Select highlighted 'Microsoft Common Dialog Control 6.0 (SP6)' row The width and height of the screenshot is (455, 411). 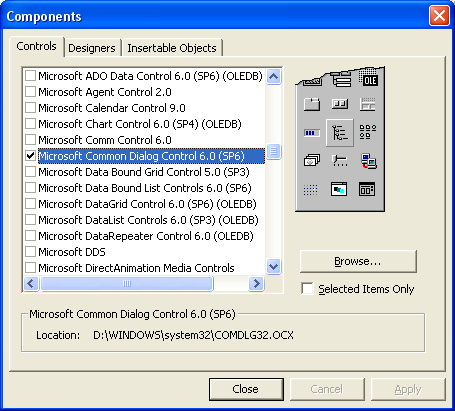coord(151,156)
